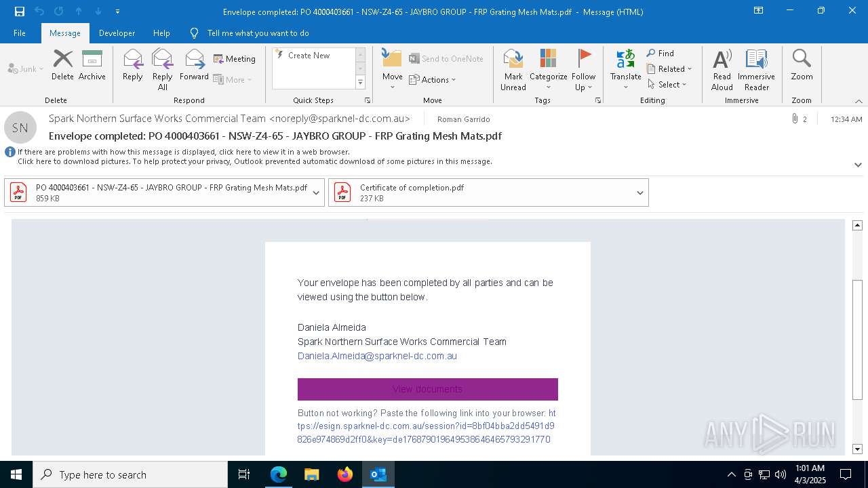Open the Move folder dropdown

pos(392,70)
